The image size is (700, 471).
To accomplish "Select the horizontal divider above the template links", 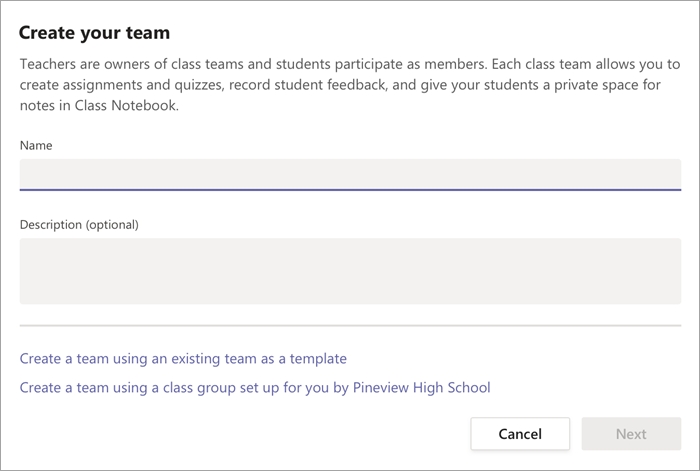I will coord(350,325).
